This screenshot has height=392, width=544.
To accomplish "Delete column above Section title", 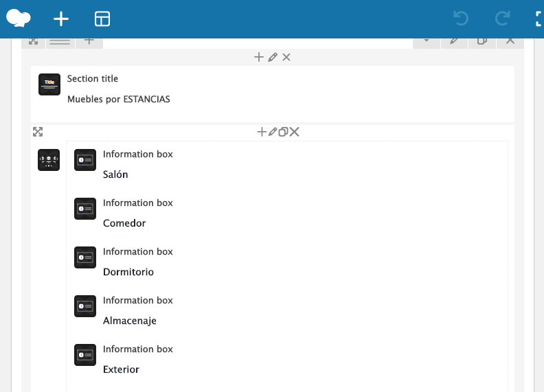I will click(x=286, y=57).
